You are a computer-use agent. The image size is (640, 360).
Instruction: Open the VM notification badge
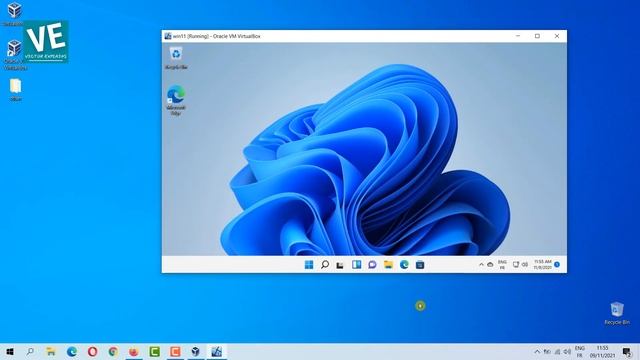tap(557, 265)
